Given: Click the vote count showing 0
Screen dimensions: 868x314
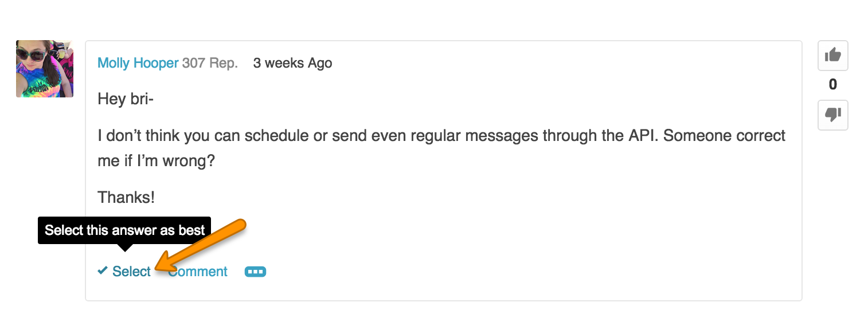Looking at the screenshot, I should 833,85.
